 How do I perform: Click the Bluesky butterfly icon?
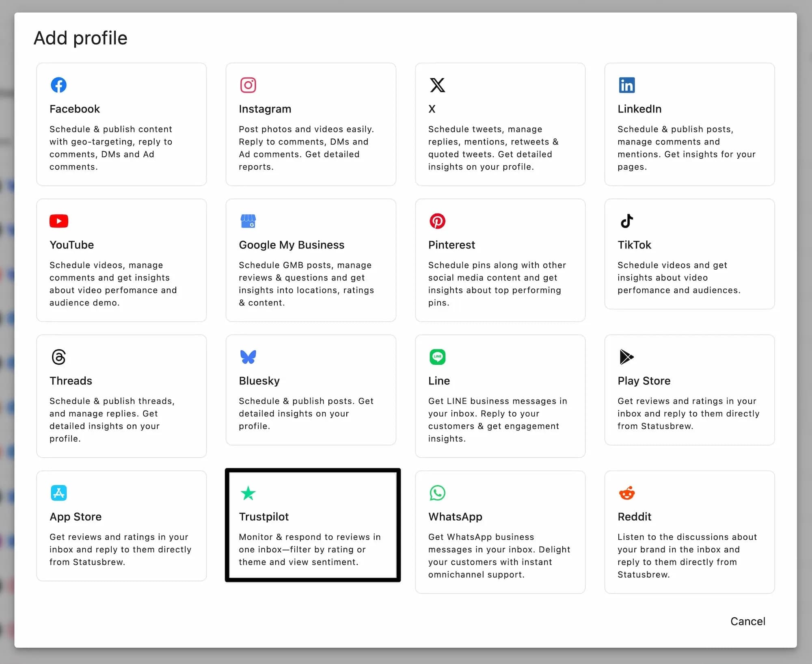pos(248,357)
